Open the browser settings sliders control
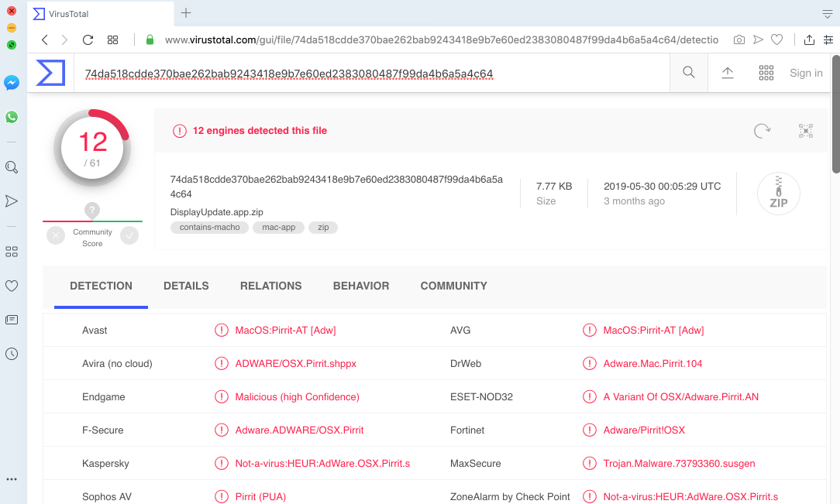This screenshot has width=840, height=504. point(828,39)
